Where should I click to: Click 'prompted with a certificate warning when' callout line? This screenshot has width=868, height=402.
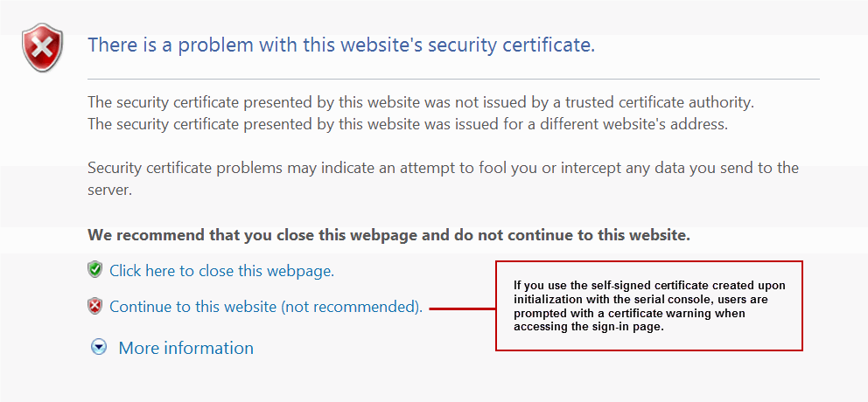629,313
